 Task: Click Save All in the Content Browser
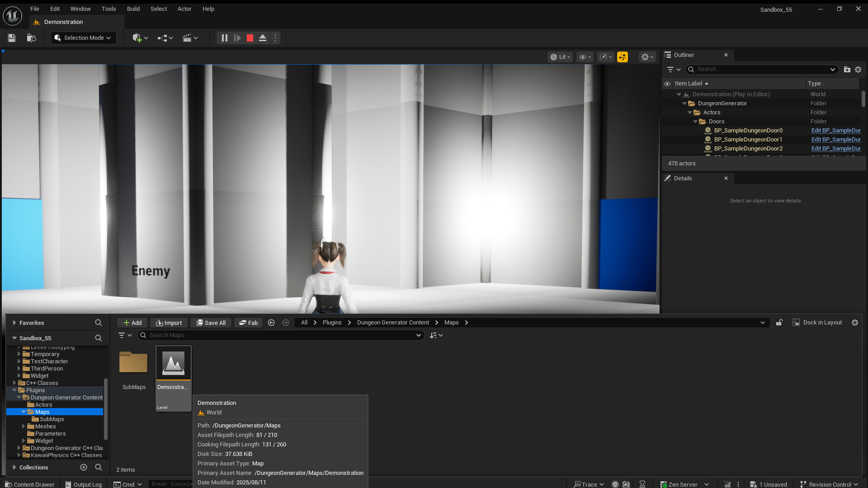211,323
